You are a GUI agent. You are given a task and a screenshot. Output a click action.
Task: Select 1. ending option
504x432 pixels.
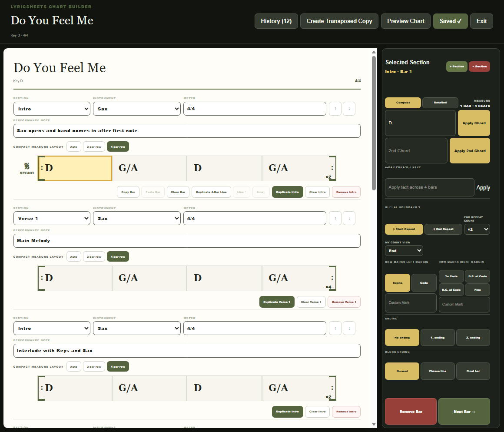pyautogui.click(x=438, y=338)
